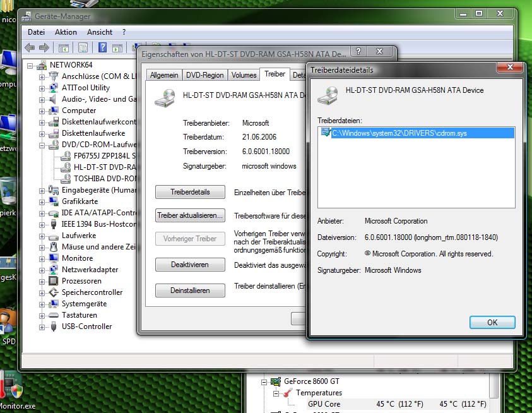
Task: Click the blue help toolbar icon
Action: [x=102, y=47]
